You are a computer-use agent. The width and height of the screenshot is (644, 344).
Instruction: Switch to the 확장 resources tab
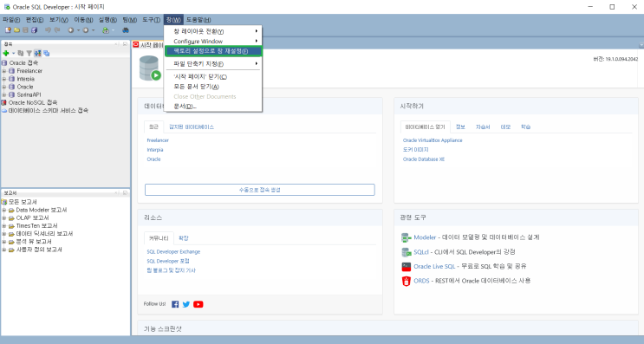pyautogui.click(x=184, y=238)
